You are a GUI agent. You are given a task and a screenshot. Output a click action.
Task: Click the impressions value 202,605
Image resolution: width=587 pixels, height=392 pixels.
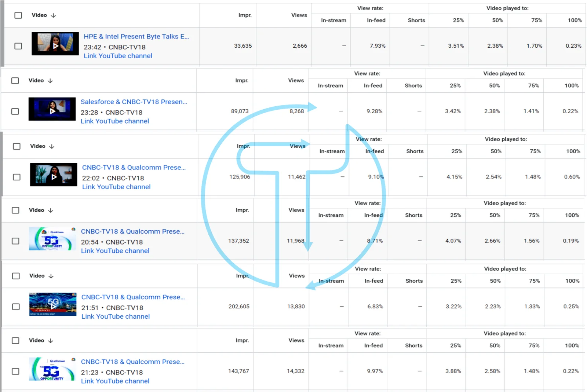tap(239, 307)
